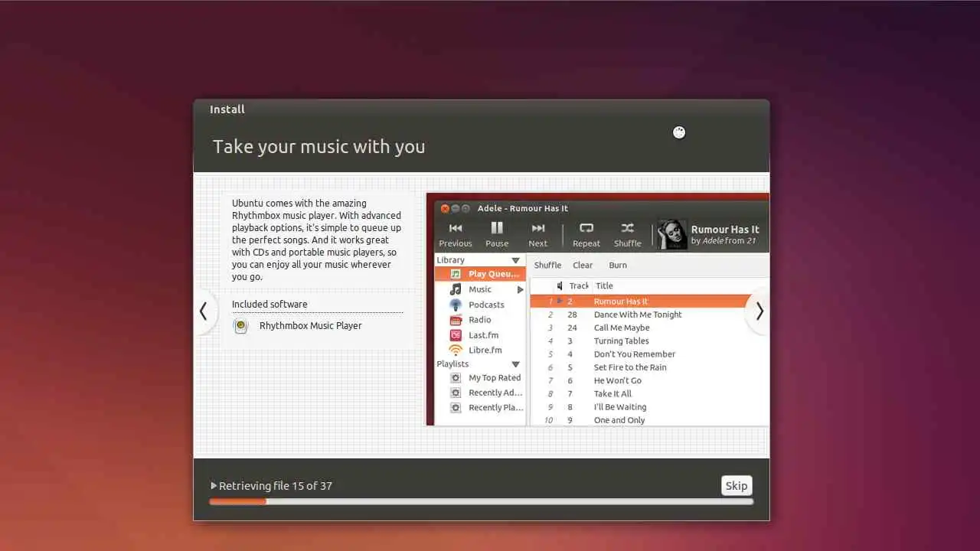Click the Rumour Has It now-playing title
980x551 pixels.
(725, 230)
